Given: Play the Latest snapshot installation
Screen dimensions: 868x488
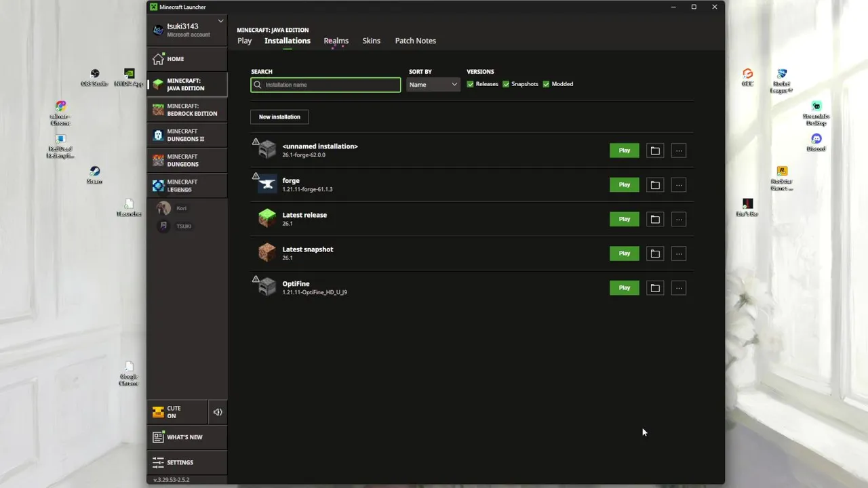Looking at the screenshot, I should tap(625, 253).
